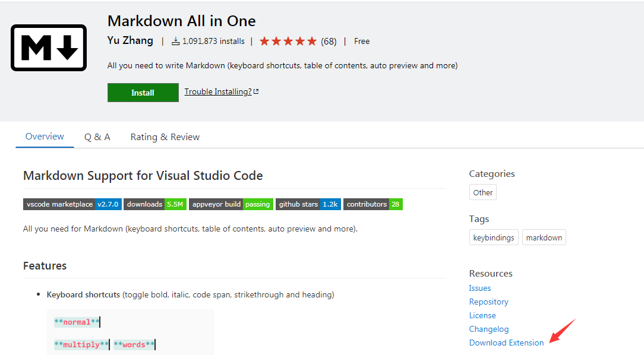Click the Markdown Support for Visual Studio Code heading

(x=143, y=176)
